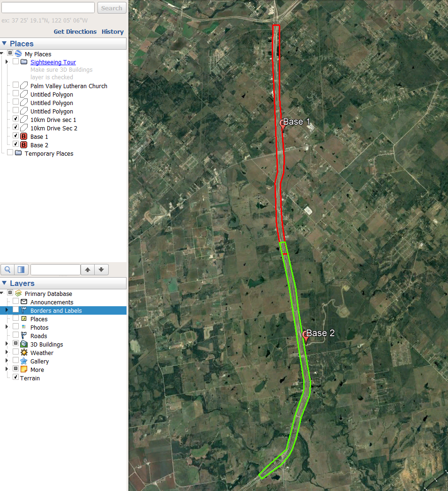Expand the Sightseeing Tour folder

pyautogui.click(x=7, y=62)
